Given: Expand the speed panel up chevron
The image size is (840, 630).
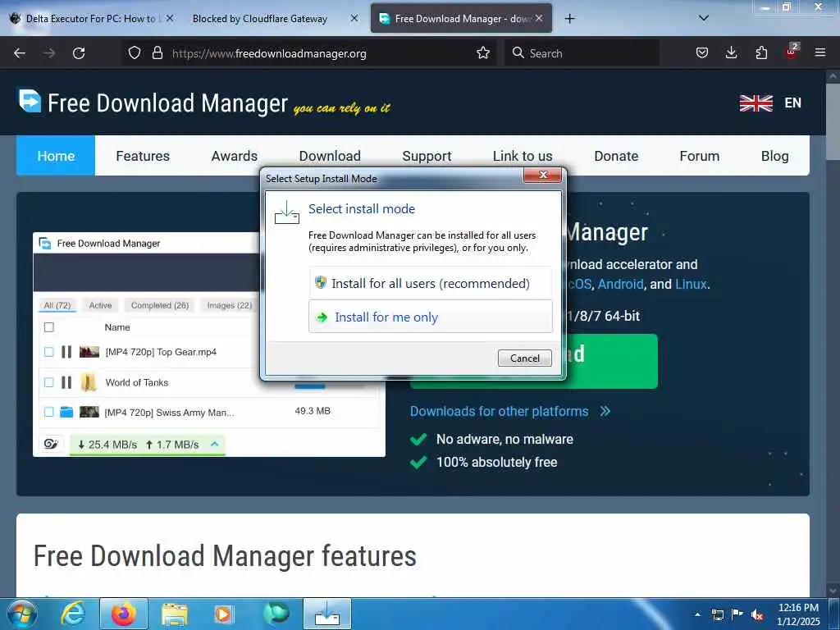Looking at the screenshot, I should point(214,444).
